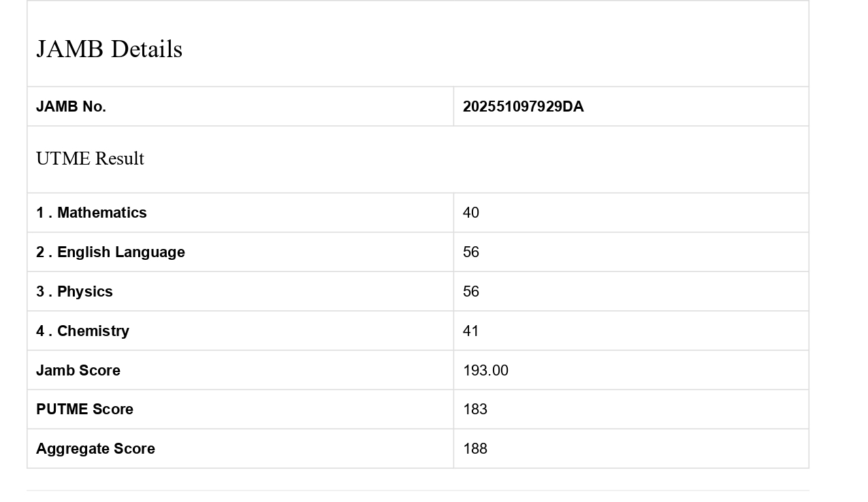
Task: Click the blank area right of UTME Result
Action: (x=477, y=159)
